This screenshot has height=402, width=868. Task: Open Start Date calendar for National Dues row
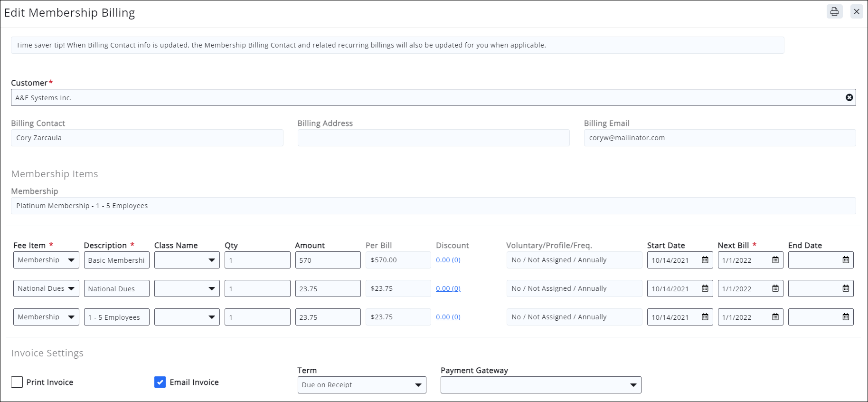pos(705,288)
